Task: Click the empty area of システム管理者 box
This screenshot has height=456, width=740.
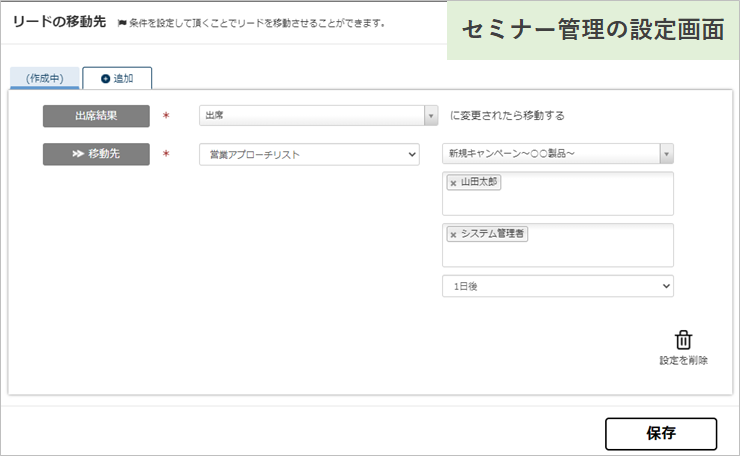Action: tap(557, 253)
